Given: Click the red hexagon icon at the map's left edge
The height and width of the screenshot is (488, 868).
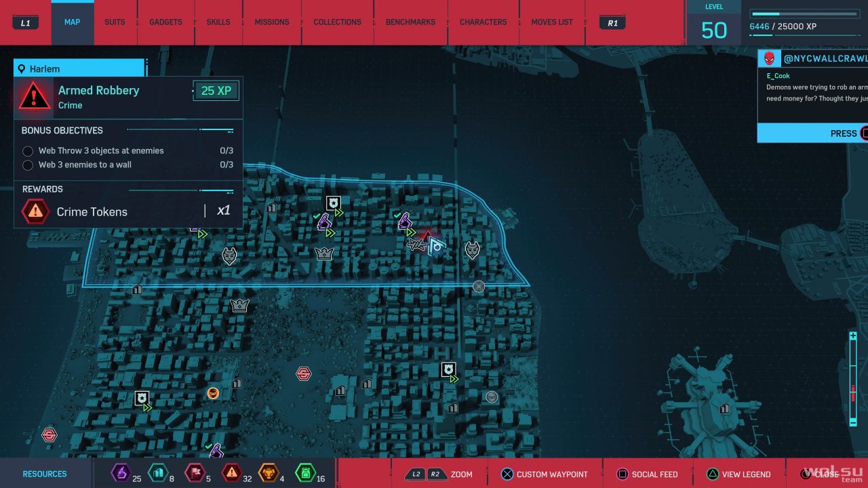Looking at the screenshot, I should click(49, 434).
